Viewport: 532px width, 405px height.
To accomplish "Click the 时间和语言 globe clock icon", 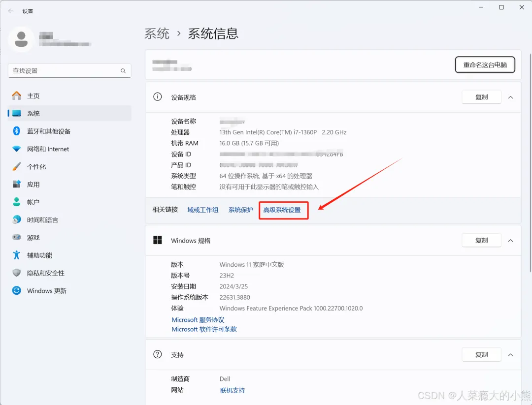I will click(x=16, y=219).
